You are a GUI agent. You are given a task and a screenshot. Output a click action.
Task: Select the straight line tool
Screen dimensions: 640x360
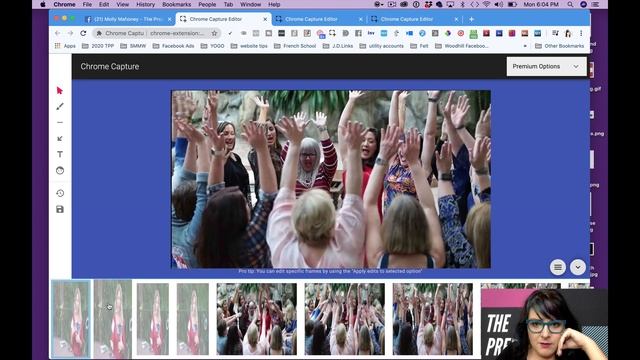tap(60, 122)
